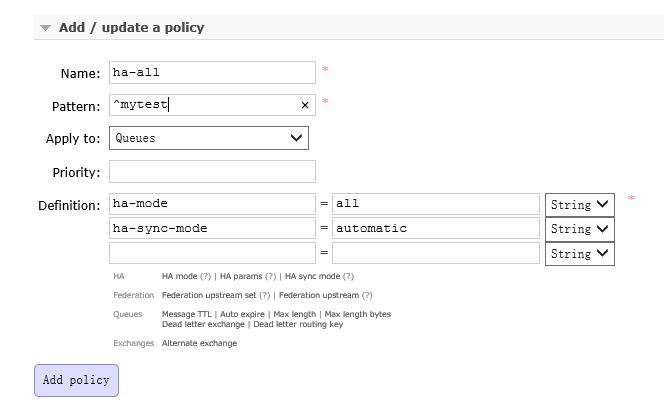Open the String type dropdown for ha-mode
This screenshot has height=418, width=664.
click(x=580, y=205)
